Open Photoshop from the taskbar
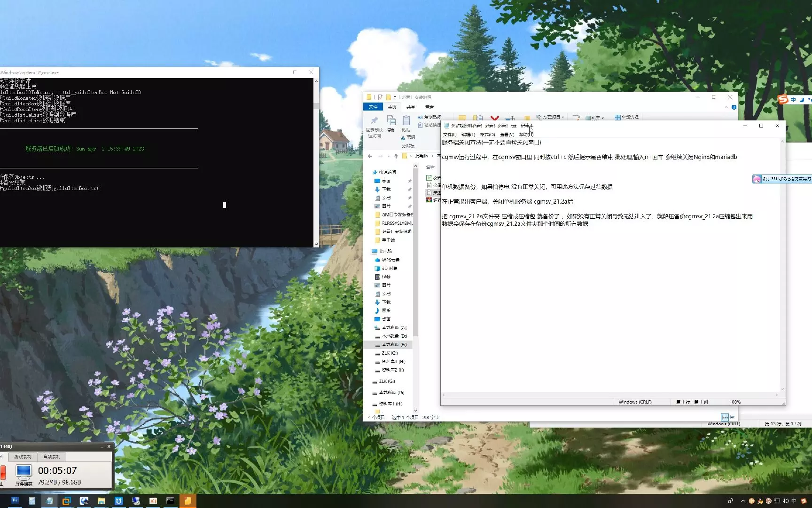 (15, 501)
